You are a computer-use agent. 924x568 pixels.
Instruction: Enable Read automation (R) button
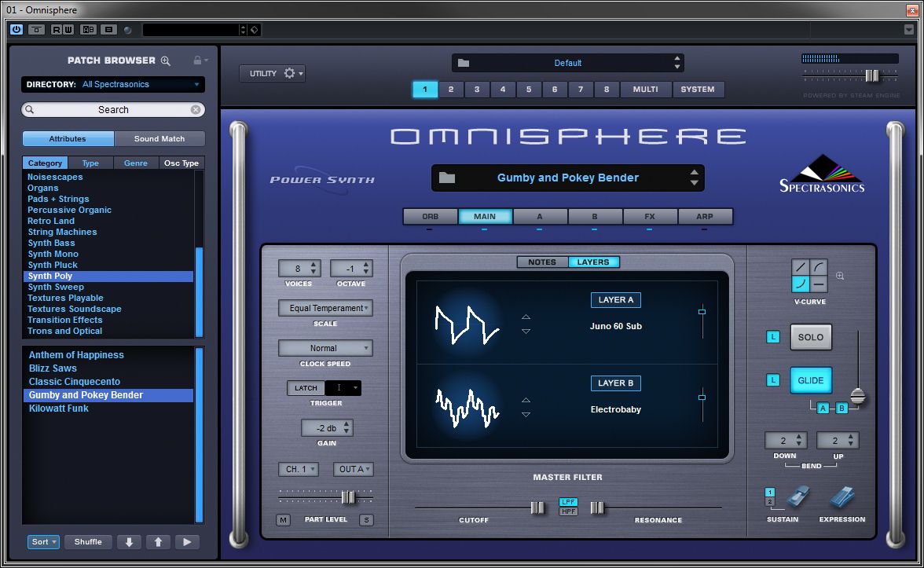click(x=56, y=30)
